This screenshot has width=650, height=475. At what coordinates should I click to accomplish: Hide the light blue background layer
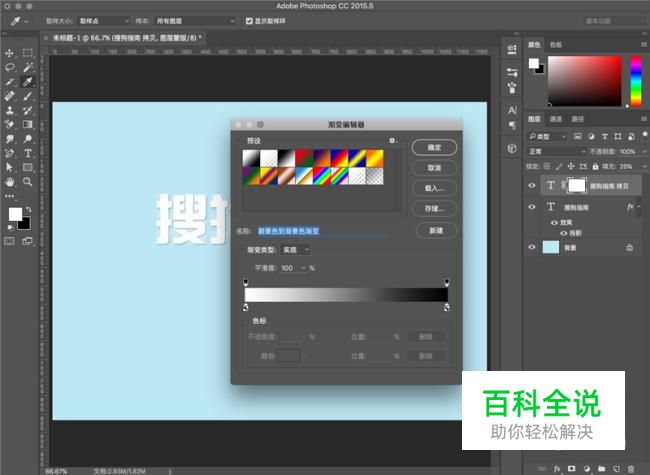click(x=532, y=247)
